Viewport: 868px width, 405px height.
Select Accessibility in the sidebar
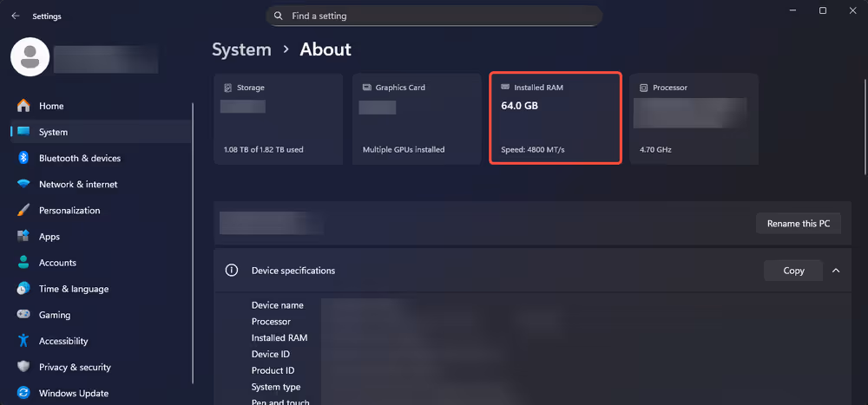point(63,341)
